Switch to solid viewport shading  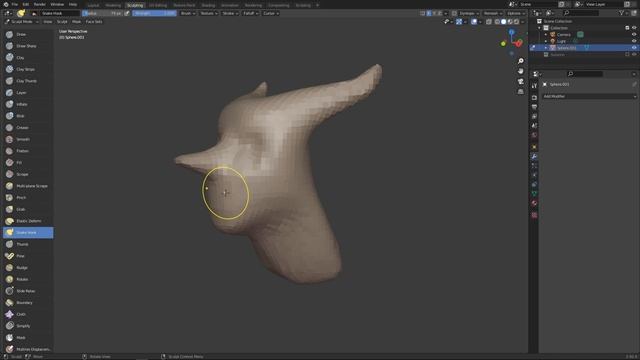click(x=503, y=22)
